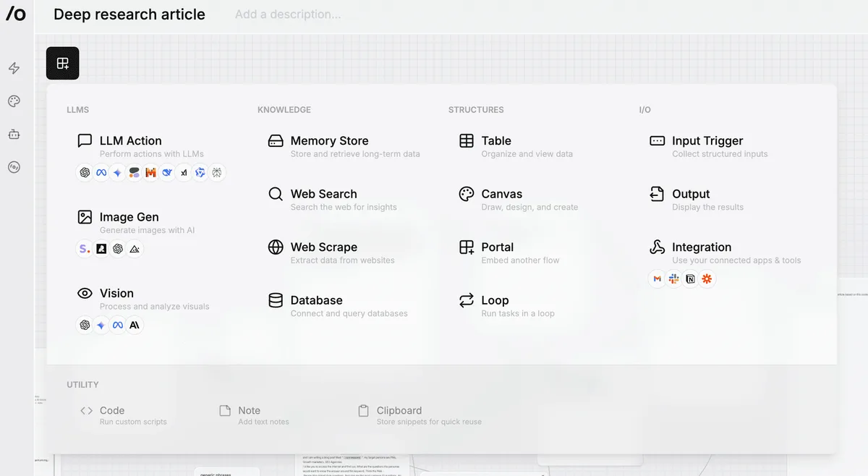Click Anthropic logo under Vision
Viewport: 868px width, 476px height.
(x=135, y=326)
